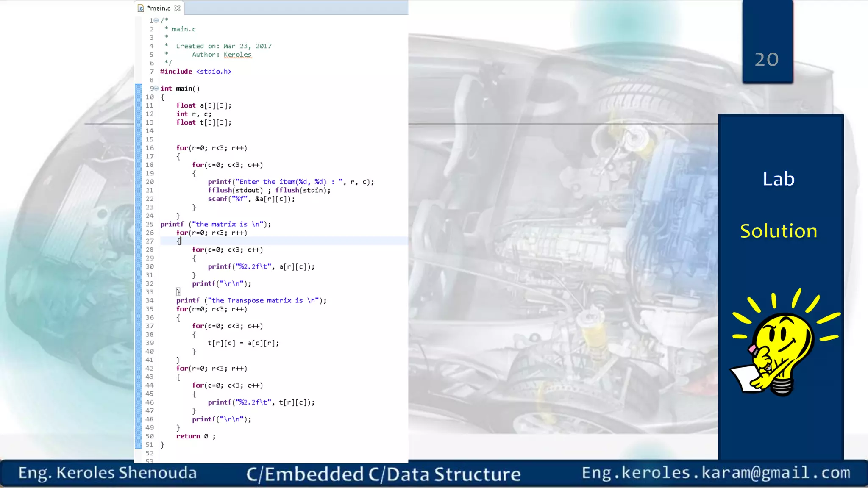Click the Eng. Keroles Shenouda footer name
Image resolution: width=868 pixels, height=488 pixels.
(x=108, y=473)
